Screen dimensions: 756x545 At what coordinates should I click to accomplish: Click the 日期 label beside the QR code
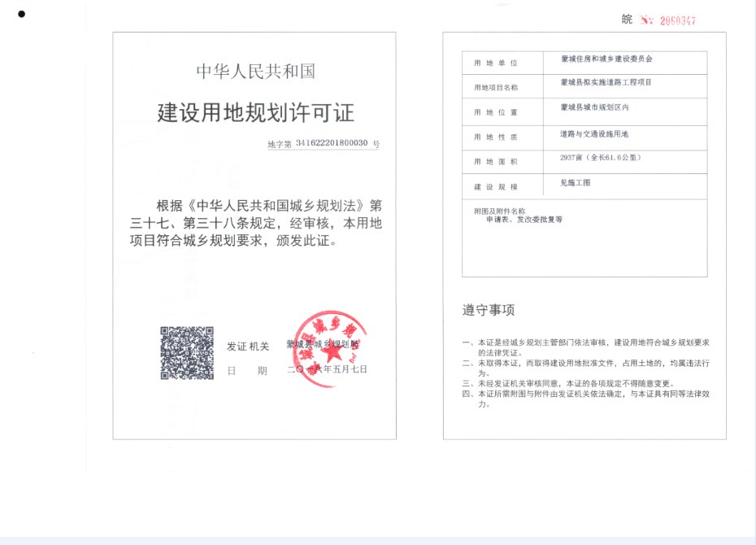point(247,370)
